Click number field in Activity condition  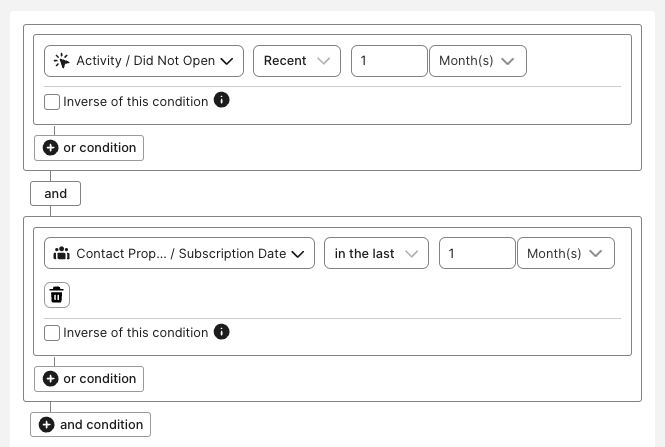(389, 61)
